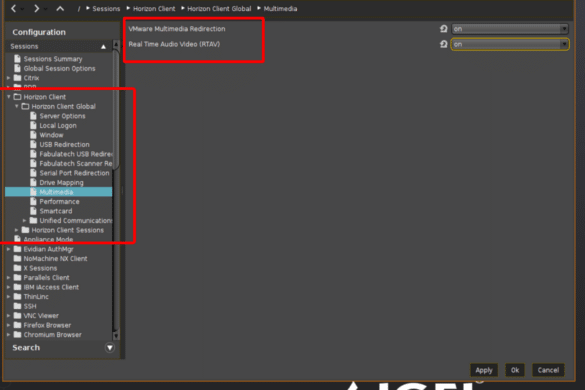Expand the Search panel arrow
Image resolution: width=585 pixels, height=390 pixels.
coord(110,348)
